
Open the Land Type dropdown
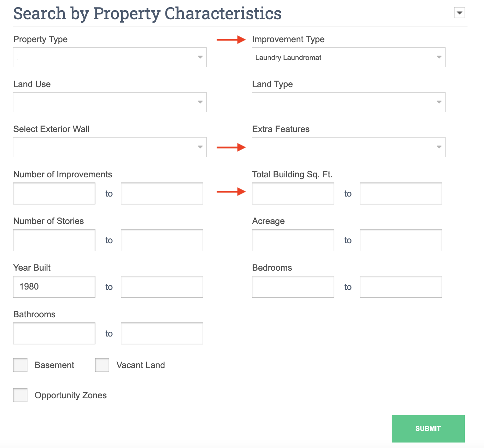[x=348, y=102]
